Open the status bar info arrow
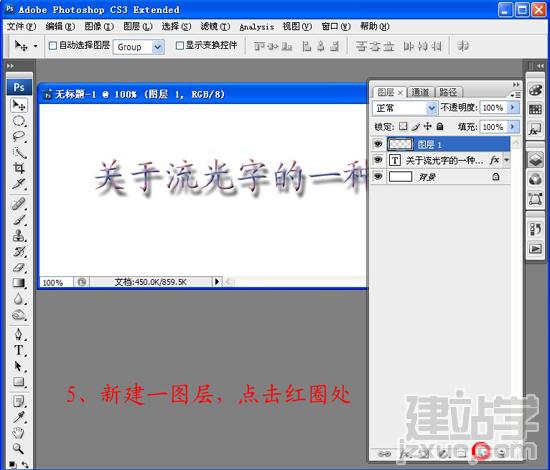The image size is (550, 470). click(x=217, y=282)
